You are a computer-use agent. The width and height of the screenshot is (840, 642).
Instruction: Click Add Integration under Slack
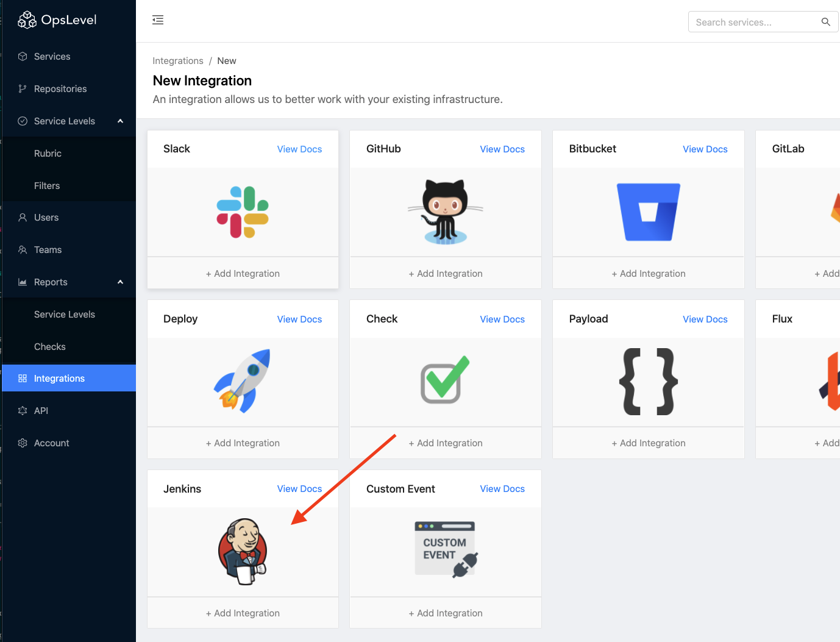pyautogui.click(x=243, y=274)
